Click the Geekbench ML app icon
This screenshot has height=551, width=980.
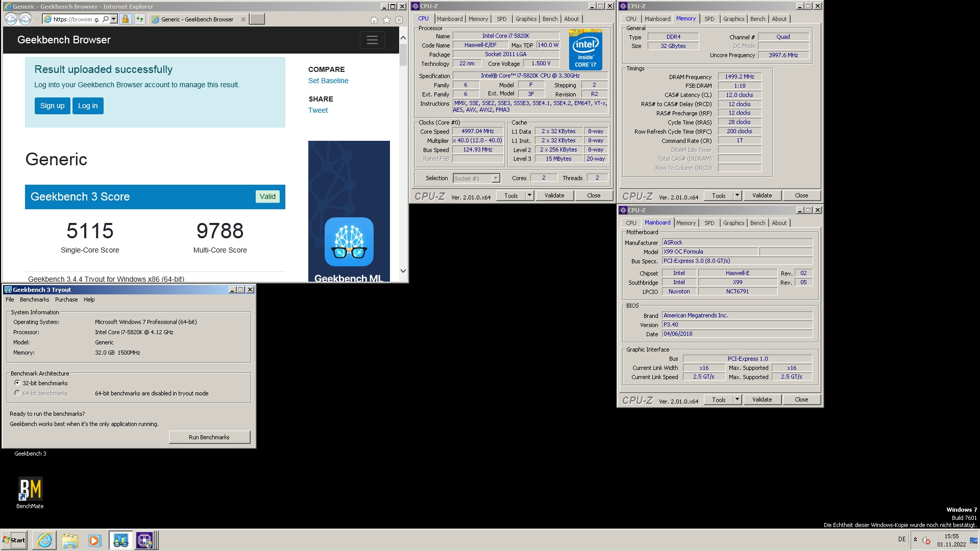coord(349,242)
